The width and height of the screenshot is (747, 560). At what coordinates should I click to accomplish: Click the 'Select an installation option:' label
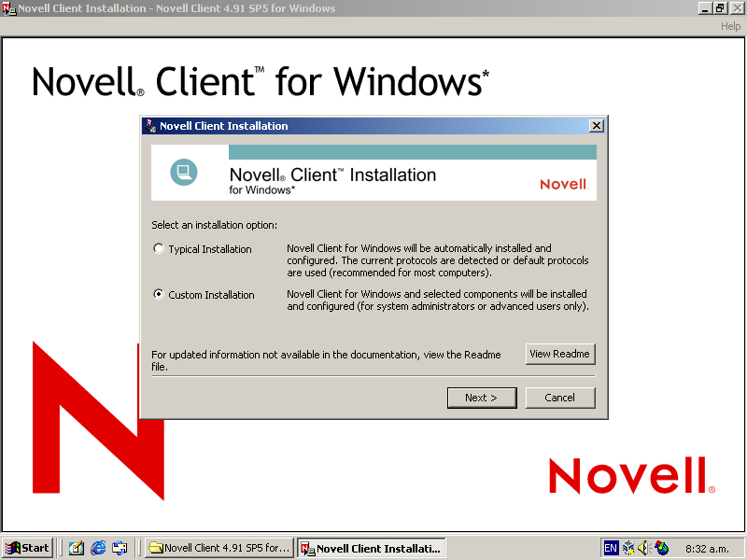[x=215, y=225]
